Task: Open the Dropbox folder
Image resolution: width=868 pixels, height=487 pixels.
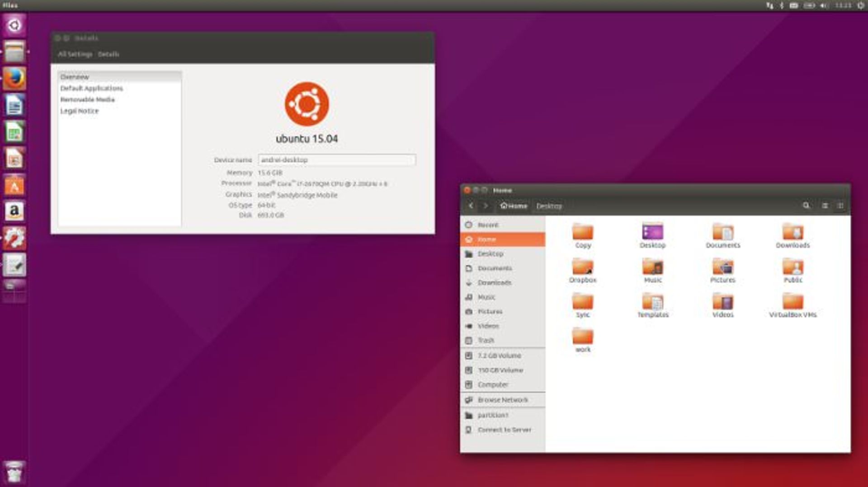Action: coord(583,267)
